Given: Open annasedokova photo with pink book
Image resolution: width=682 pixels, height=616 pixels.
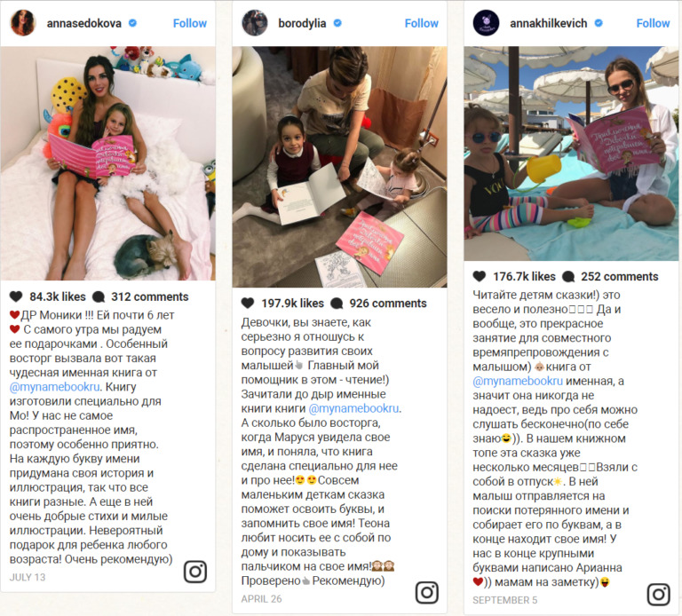Looking at the screenshot, I should (107, 163).
